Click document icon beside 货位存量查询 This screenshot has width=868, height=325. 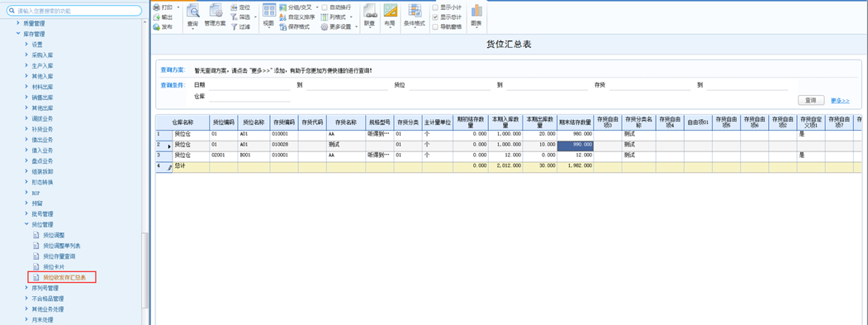point(36,256)
